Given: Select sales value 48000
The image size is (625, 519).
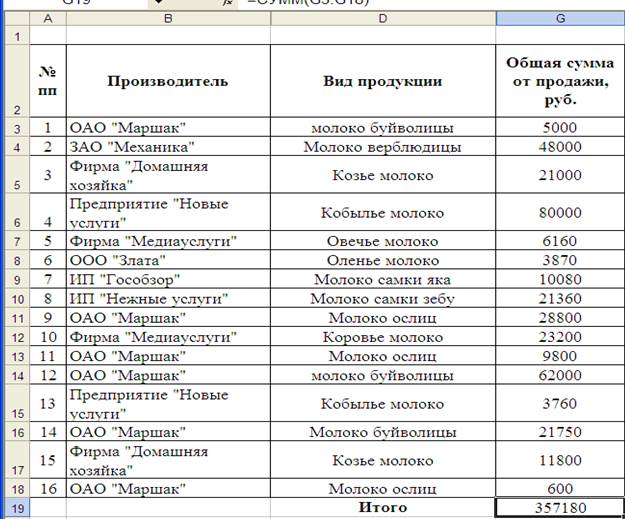Looking at the screenshot, I should coord(560,147).
